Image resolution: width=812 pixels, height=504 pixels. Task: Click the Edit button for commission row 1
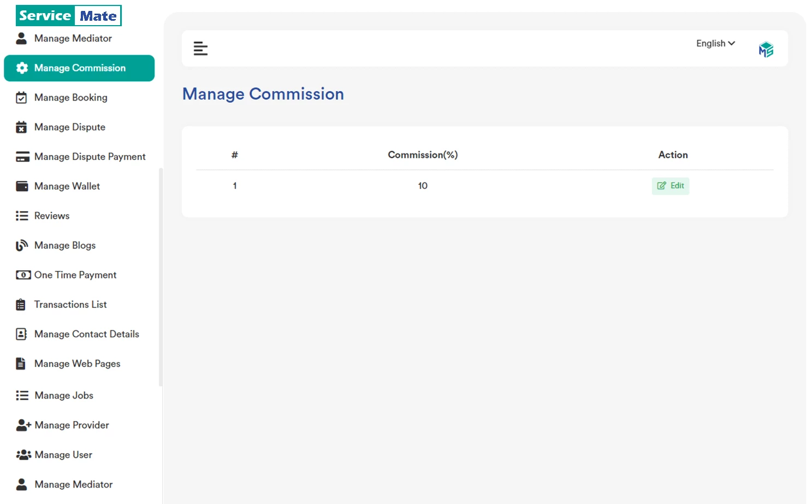[671, 186]
